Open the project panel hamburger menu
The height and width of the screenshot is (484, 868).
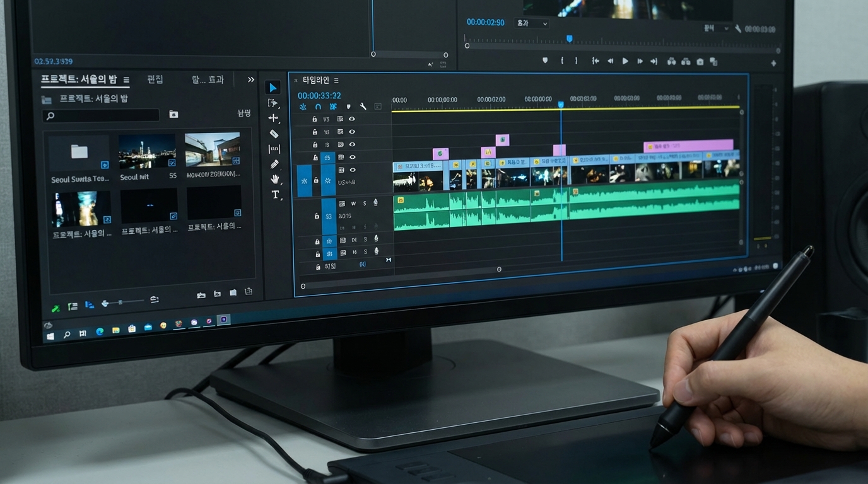click(126, 80)
